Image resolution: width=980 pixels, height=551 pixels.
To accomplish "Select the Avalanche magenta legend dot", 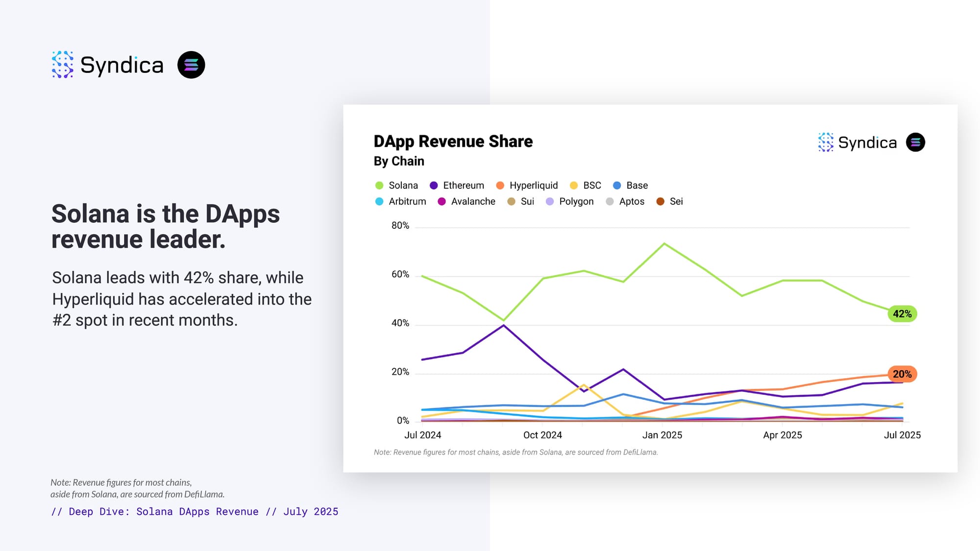I will click(x=441, y=202).
